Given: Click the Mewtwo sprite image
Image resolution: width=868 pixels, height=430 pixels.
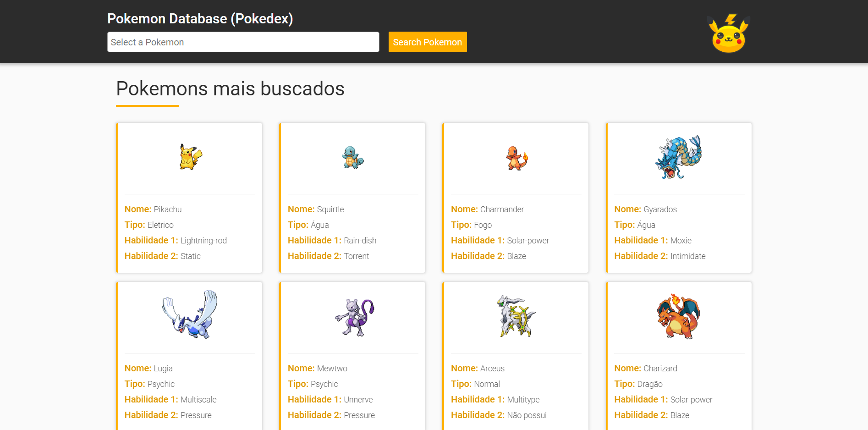Looking at the screenshot, I should tap(355, 317).
